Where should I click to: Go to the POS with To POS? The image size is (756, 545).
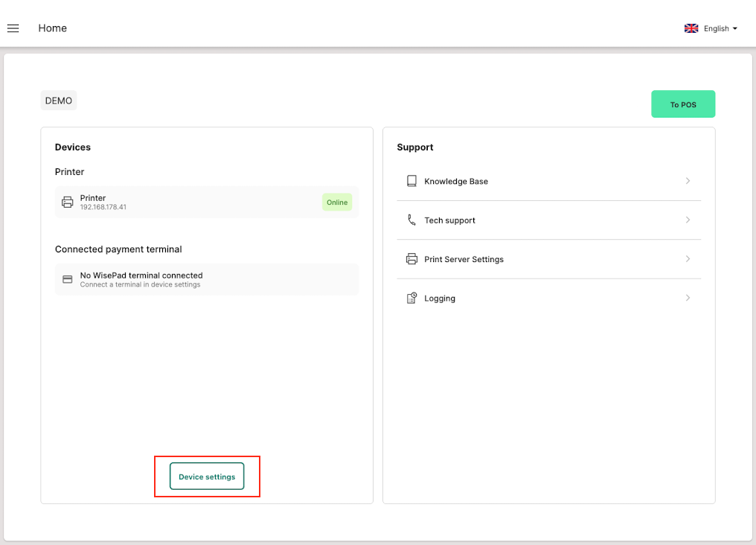click(683, 104)
